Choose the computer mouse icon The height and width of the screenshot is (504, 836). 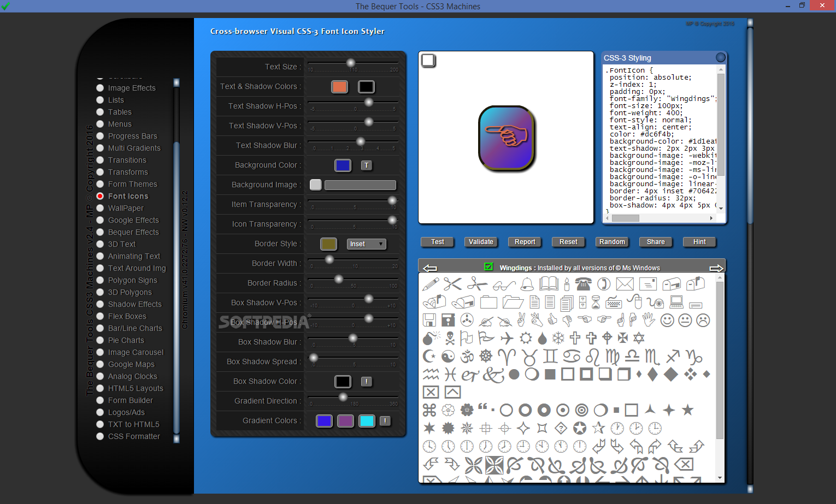tap(634, 301)
